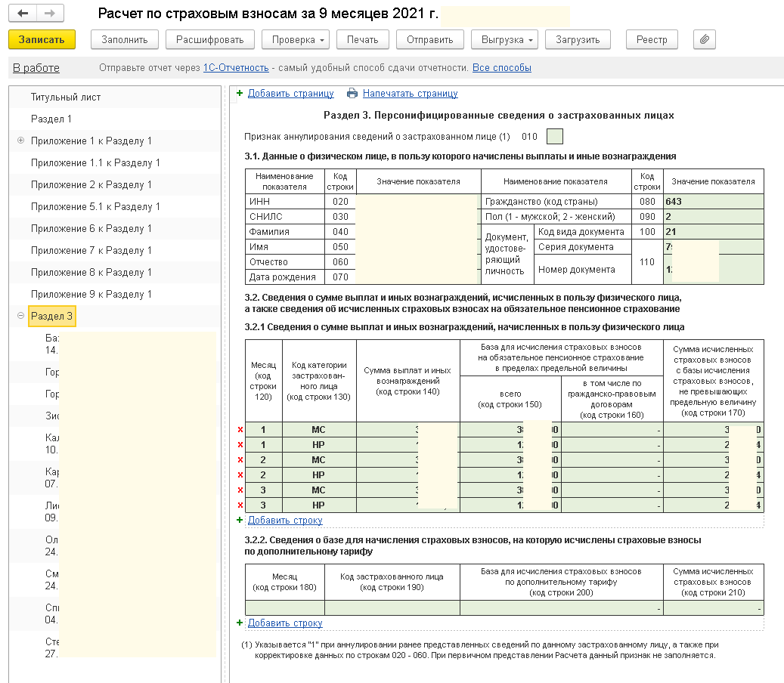The width and height of the screenshot is (784, 683).
Task: Click the Реестр button
Action: [x=652, y=39]
